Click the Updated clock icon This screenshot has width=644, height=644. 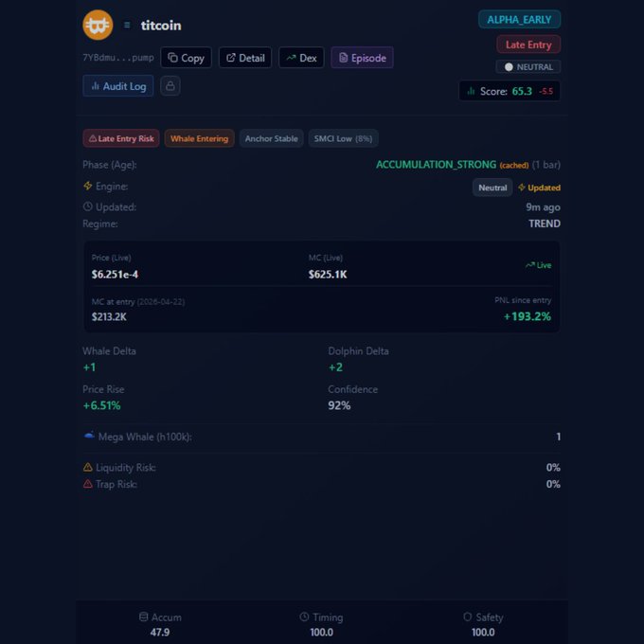[x=87, y=206]
